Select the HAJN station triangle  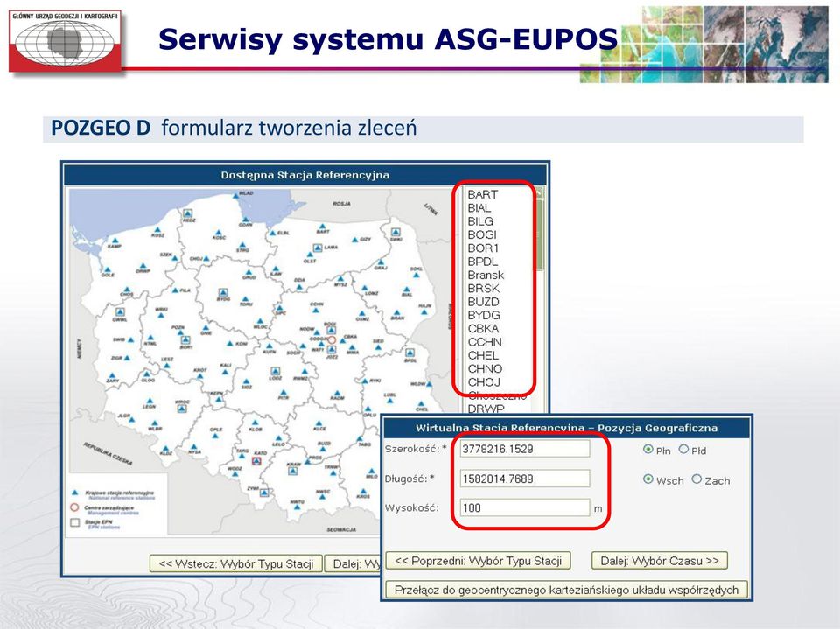click(424, 311)
